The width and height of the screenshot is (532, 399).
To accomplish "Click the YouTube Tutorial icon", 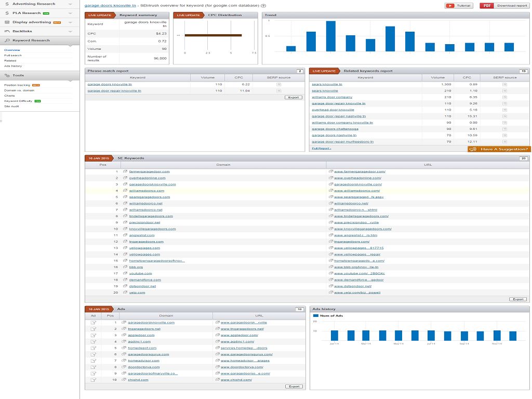I will pos(450,6).
